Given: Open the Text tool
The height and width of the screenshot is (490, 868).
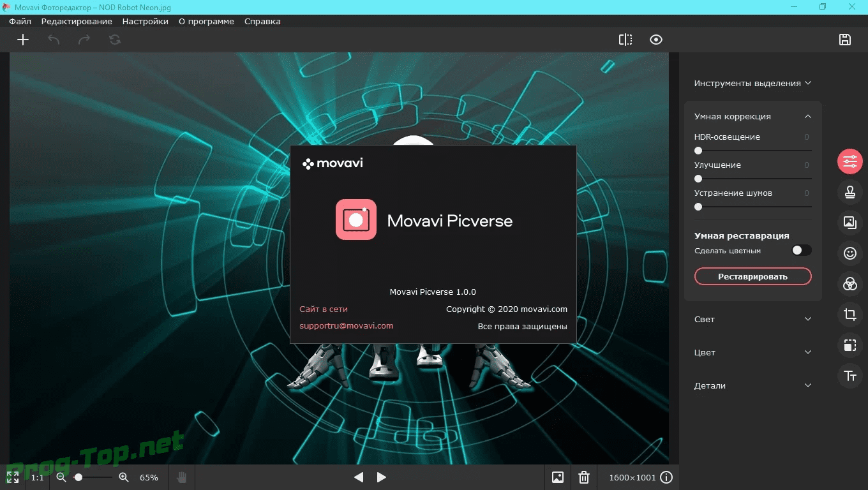Looking at the screenshot, I should [849, 375].
